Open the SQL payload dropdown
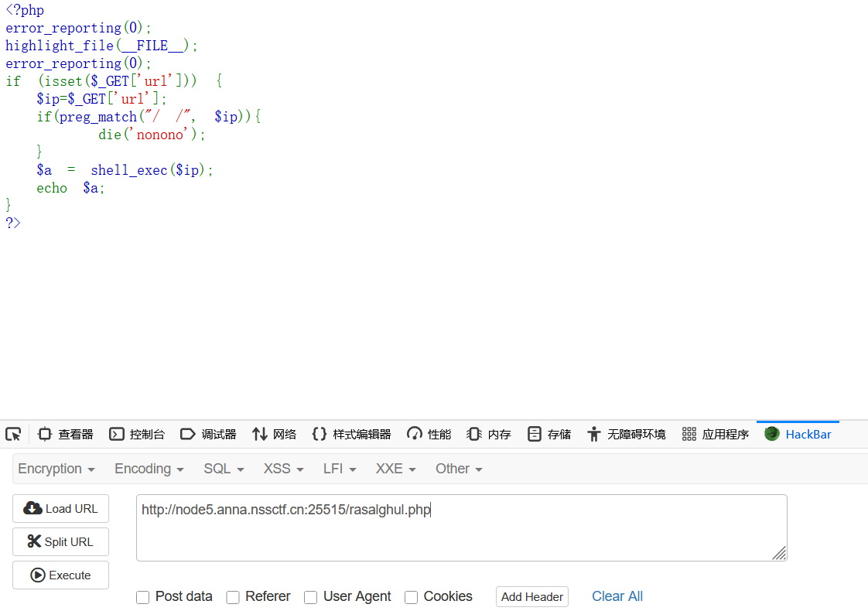 [223, 468]
